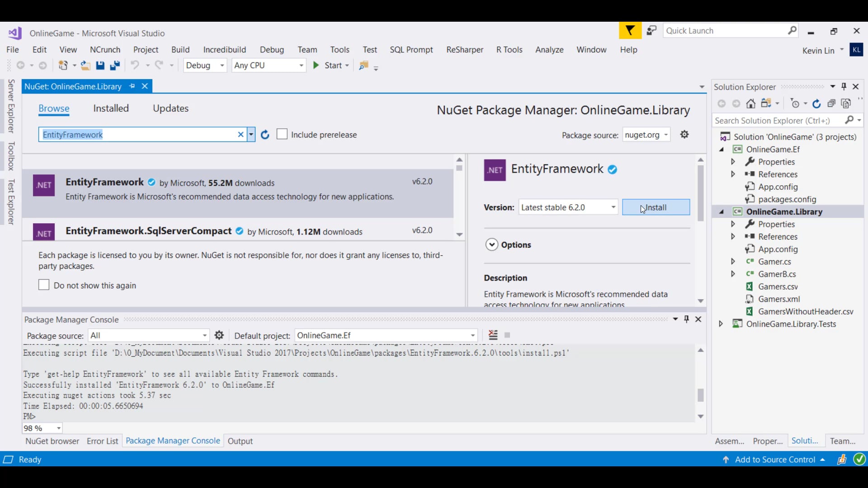Viewport: 868px width, 488px height.
Task: Check Do not show this again
Action: [x=44, y=285]
